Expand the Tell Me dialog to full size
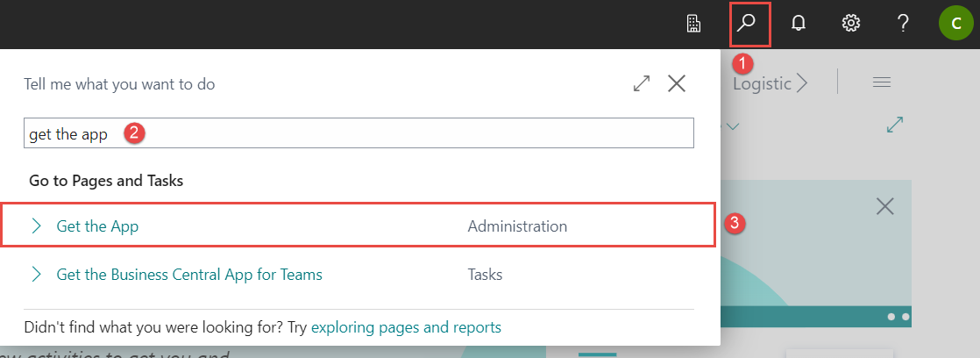The image size is (980, 358). [x=642, y=84]
